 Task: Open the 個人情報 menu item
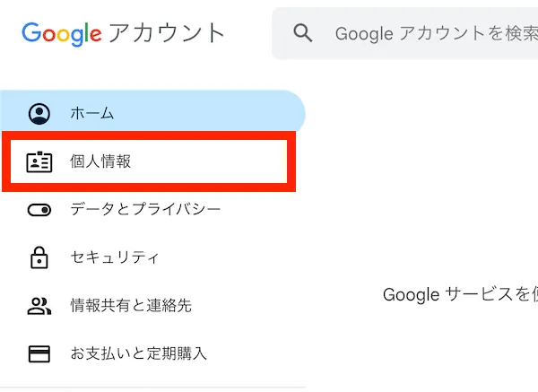click(100, 162)
